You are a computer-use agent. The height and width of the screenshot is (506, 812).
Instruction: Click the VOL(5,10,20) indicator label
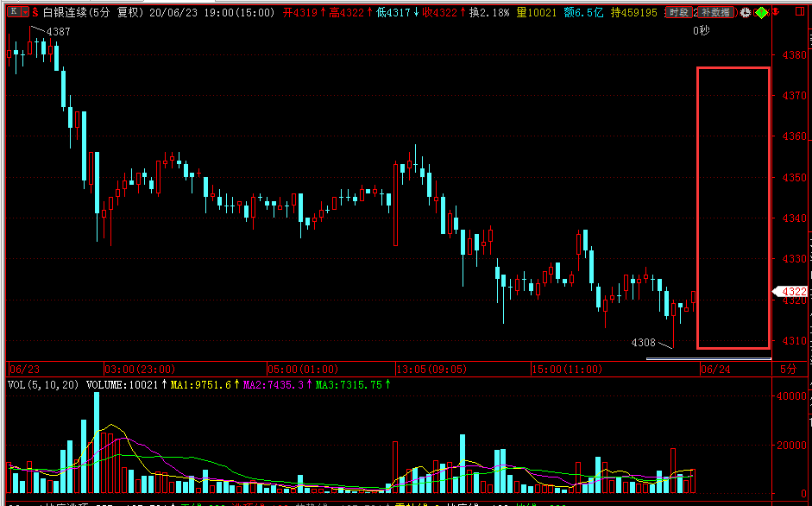43,385
